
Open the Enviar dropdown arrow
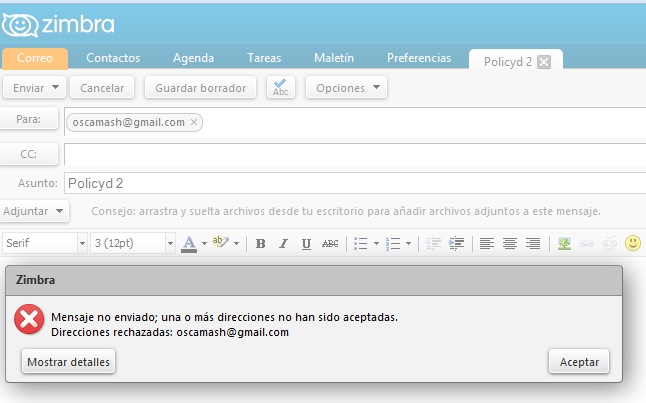click(56, 87)
